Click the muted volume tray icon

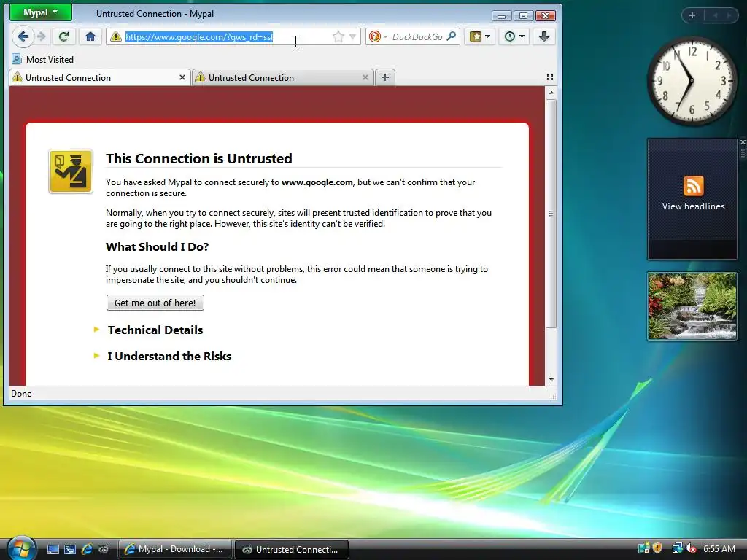click(x=691, y=548)
